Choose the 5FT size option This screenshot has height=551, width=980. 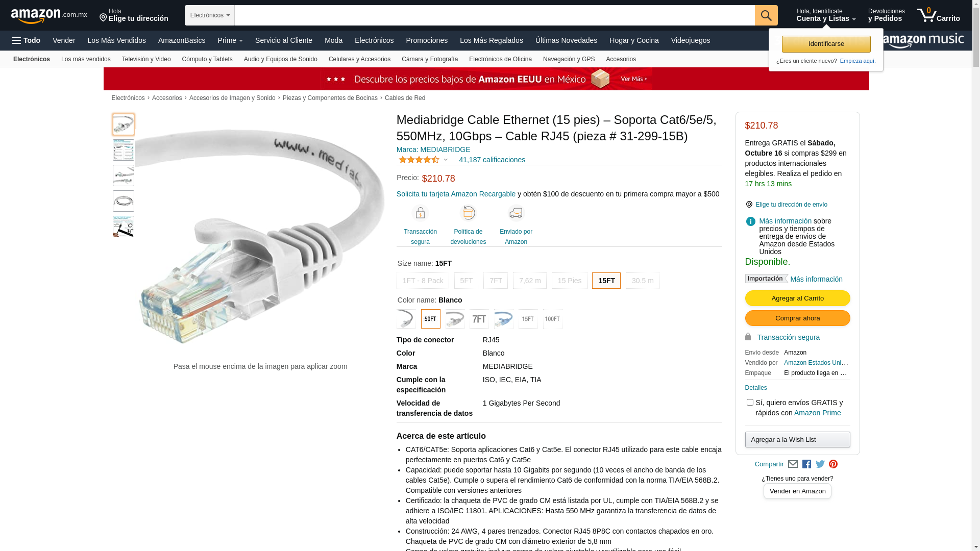[x=467, y=281]
